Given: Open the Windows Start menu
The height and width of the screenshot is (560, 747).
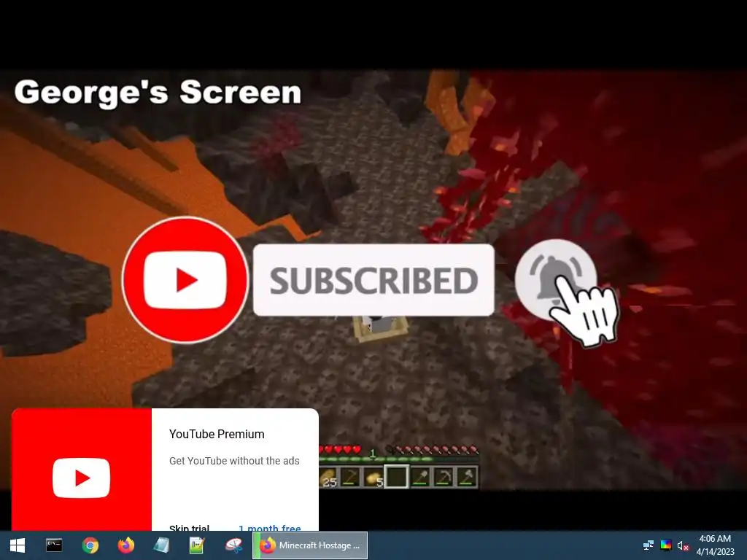Looking at the screenshot, I should click(x=18, y=545).
